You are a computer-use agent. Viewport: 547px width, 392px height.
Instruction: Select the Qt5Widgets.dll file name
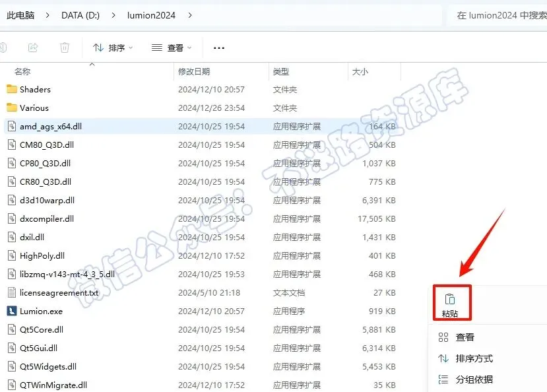[x=48, y=366]
